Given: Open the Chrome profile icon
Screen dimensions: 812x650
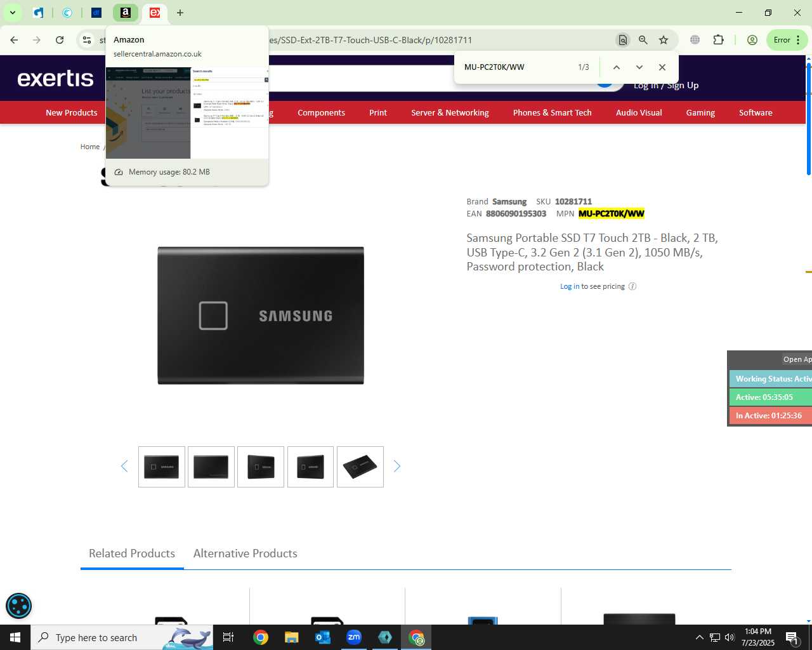Looking at the screenshot, I should [752, 40].
